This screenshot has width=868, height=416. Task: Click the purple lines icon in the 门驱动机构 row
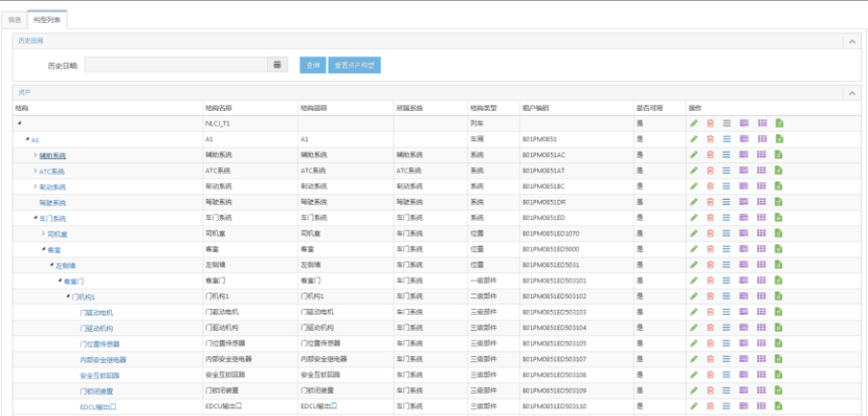pyautogui.click(x=744, y=327)
